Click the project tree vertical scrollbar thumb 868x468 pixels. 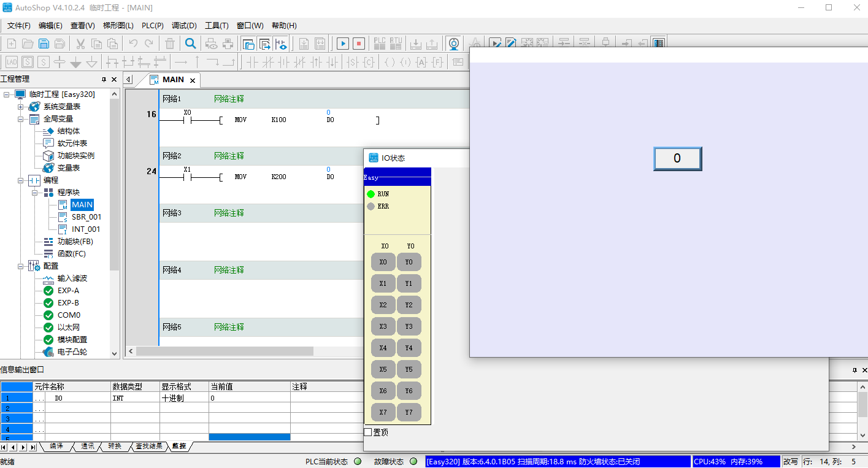click(114, 184)
